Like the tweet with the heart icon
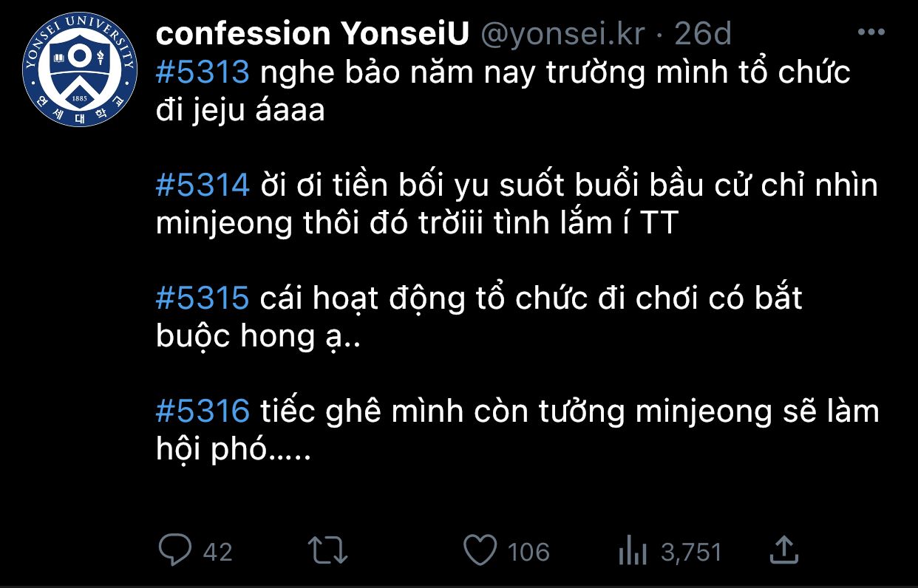Image resolution: width=918 pixels, height=588 pixels. [x=479, y=550]
